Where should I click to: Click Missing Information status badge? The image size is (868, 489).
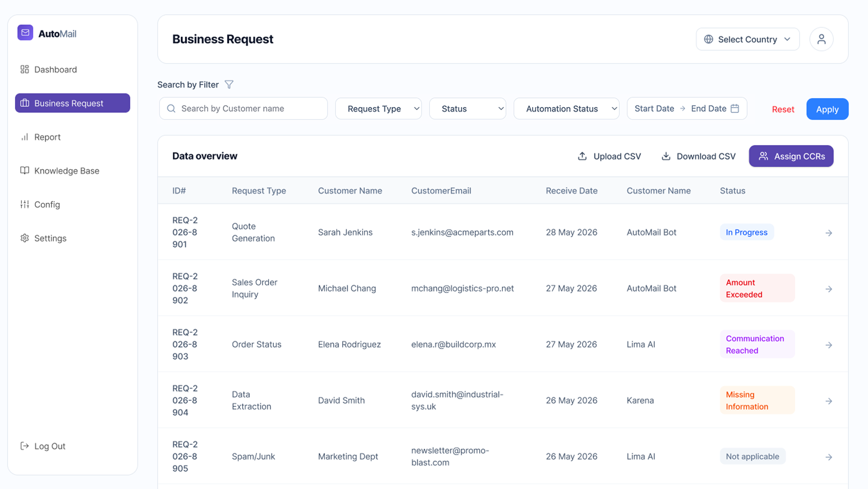pyautogui.click(x=757, y=400)
